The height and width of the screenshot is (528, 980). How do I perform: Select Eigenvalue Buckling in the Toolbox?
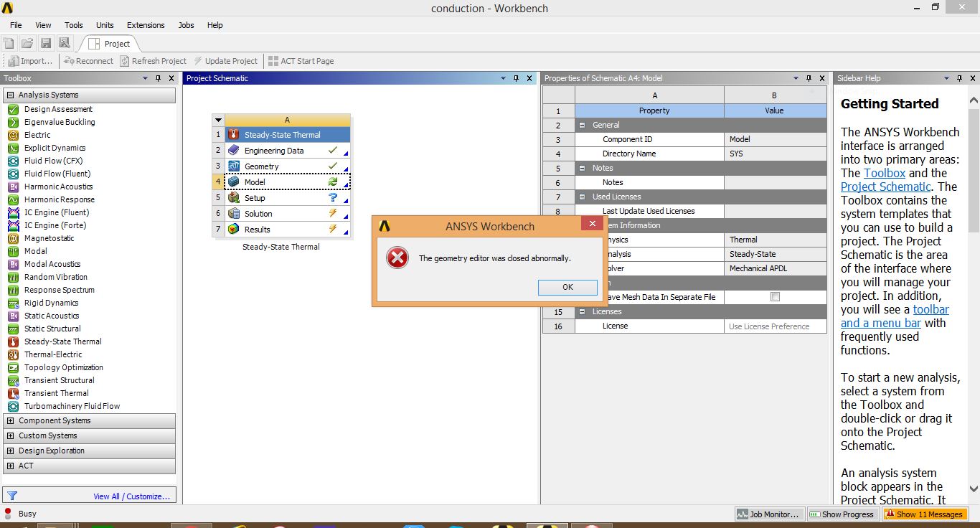pyautogui.click(x=60, y=122)
